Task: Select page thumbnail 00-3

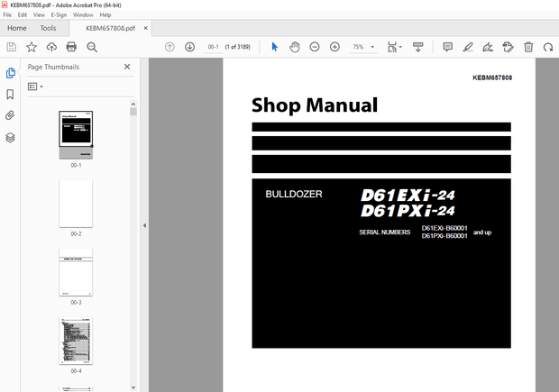Action: [x=76, y=272]
